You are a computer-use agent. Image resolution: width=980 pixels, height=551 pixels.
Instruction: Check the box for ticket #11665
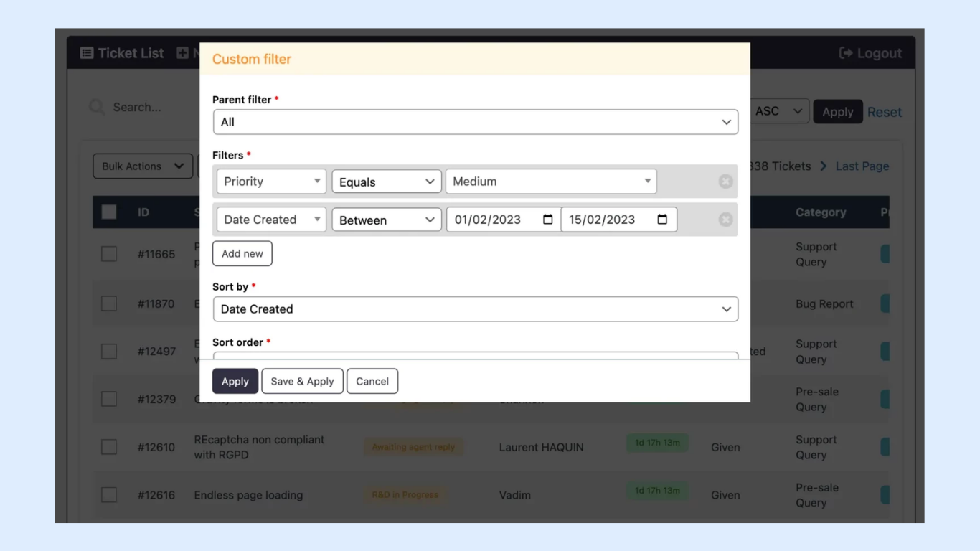click(109, 254)
